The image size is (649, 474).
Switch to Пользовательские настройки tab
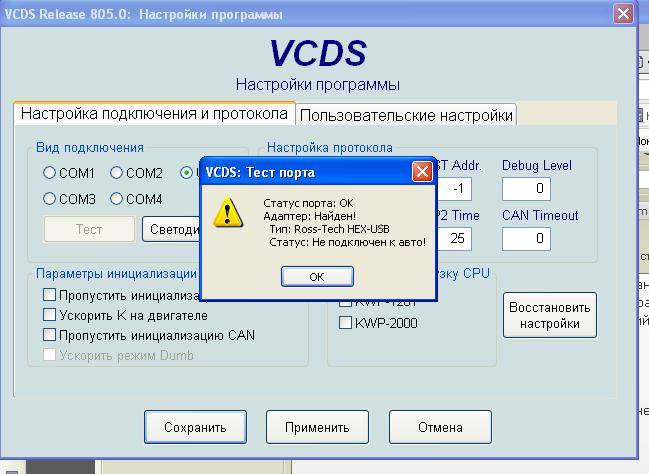tap(407, 115)
